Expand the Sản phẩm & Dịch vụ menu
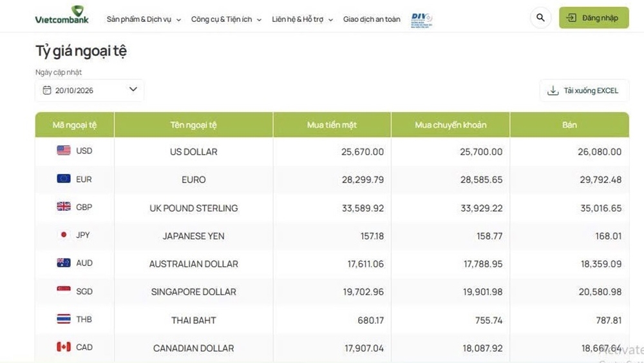The image size is (644, 363). 144,19
